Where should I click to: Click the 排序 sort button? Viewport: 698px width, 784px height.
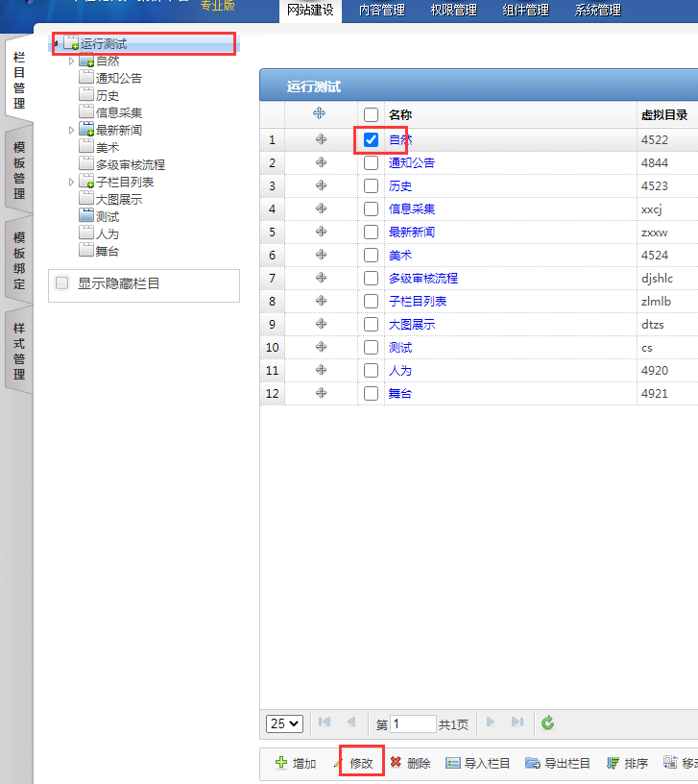628,764
